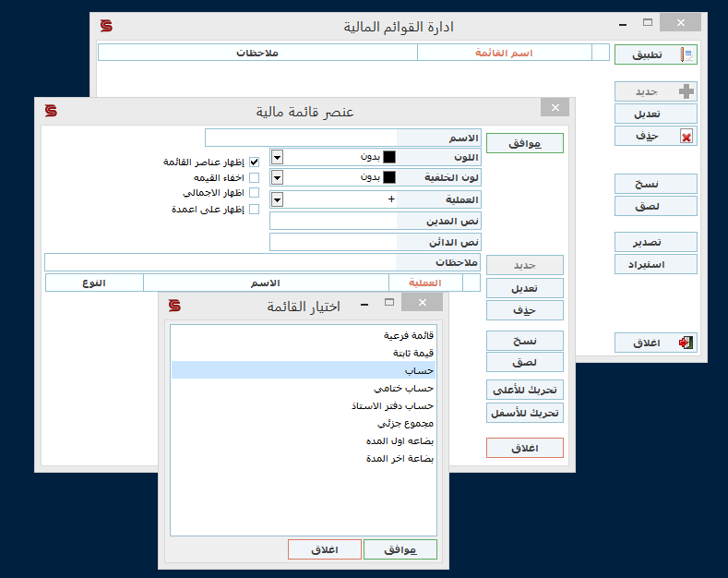Screen dimensions: 728x578
Task: Click the تحريك للأسفل button
Action: (525, 413)
